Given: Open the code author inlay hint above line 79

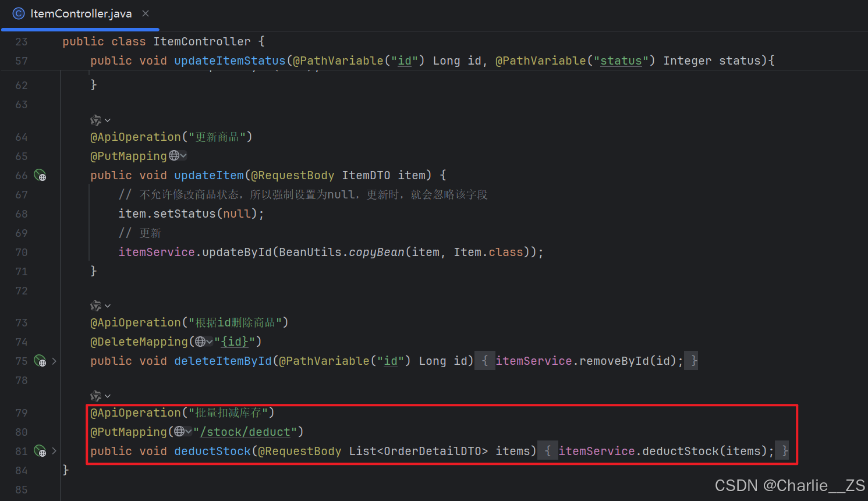Looking at the screenshot, I should (100, 396).
